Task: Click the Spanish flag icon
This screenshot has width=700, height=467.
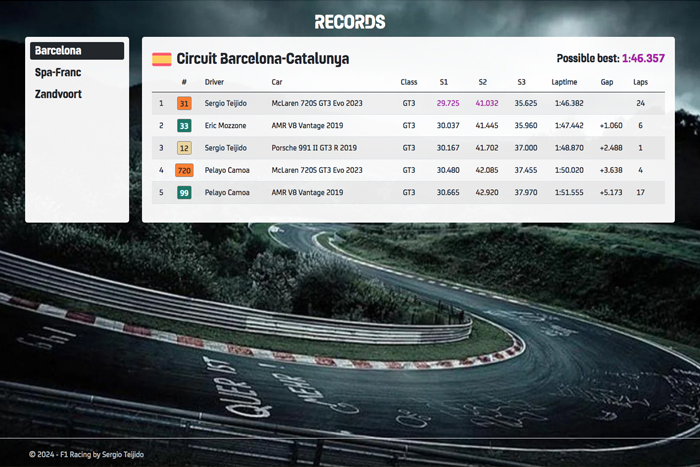Action: click(x=161, y=59)
